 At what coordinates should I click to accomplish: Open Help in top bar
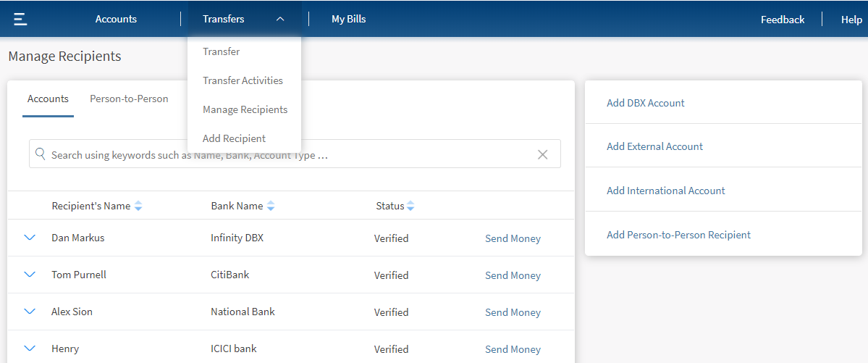pos(851,20)
